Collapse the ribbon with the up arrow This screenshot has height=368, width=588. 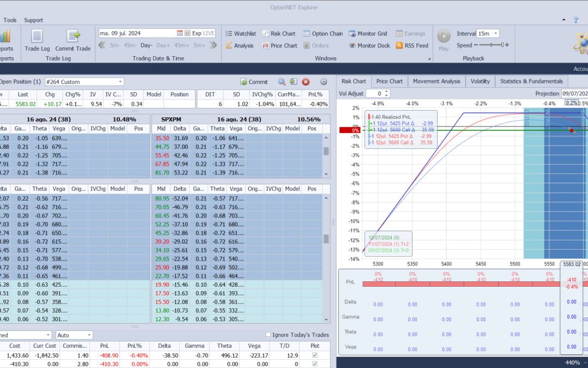coord(563,20)
